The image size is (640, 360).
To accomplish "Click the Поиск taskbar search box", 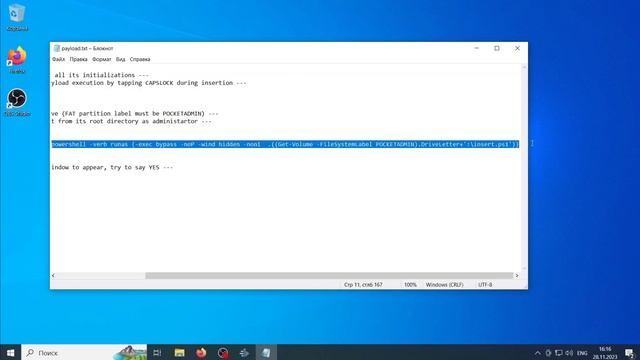I will pyautogui.click(x=84, y=353).
